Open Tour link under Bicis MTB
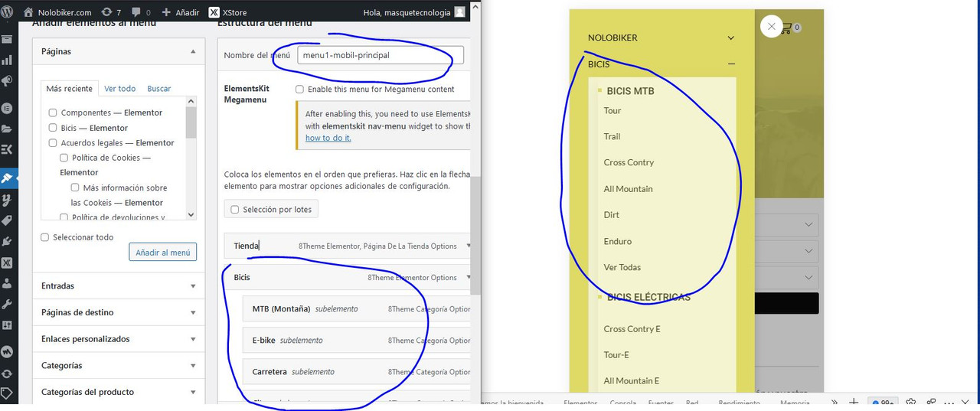The height and width of the screenshot is (411, 980). pos(612,111)
